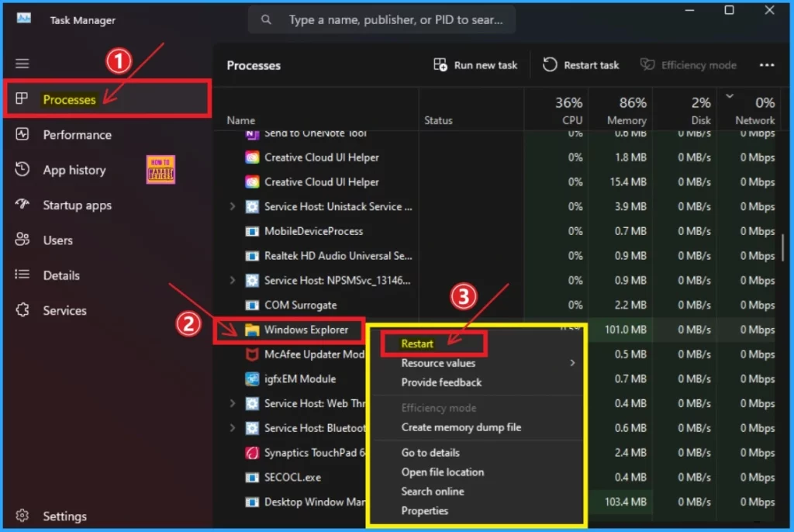Expand Service Host: Unistack Service group
Image resolution: width=794 pixels, height=532 pixels.
[233, 206]
